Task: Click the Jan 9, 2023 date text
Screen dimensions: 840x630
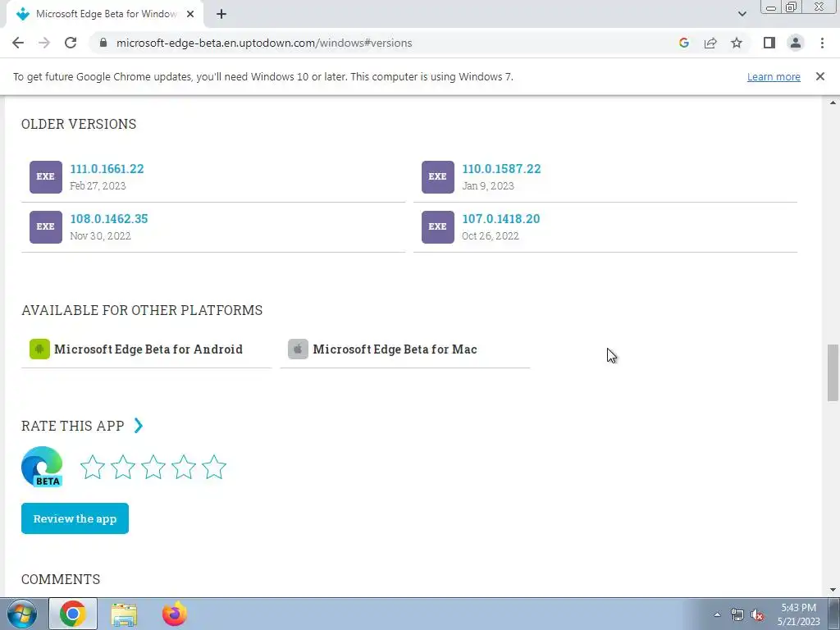Action: click(487, 186)
